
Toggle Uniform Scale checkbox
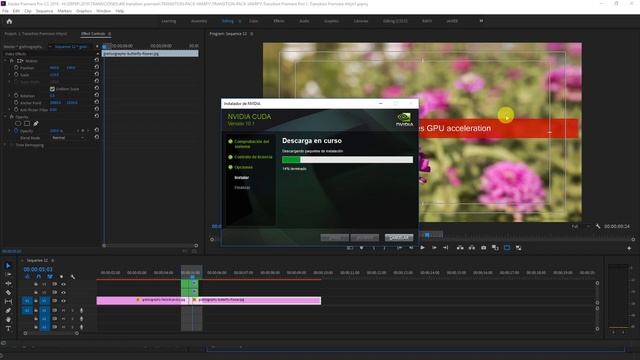pyautogui.click(x=52, y=89)
